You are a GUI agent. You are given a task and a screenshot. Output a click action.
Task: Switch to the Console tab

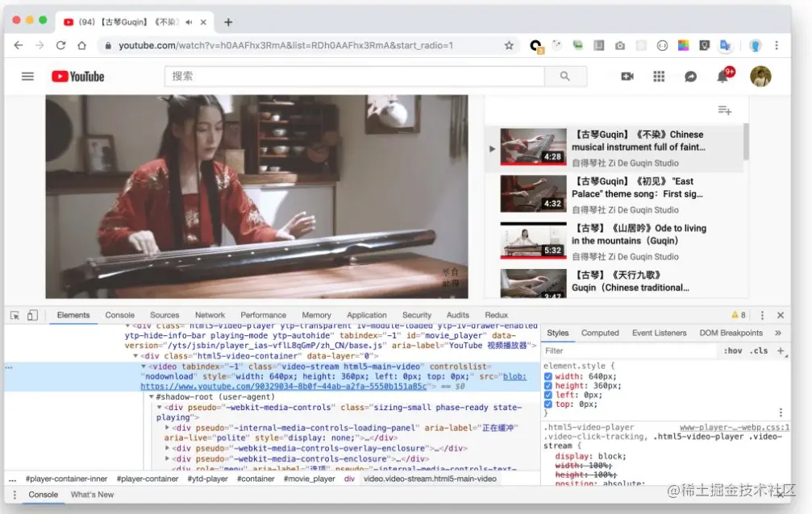[119, 315]
